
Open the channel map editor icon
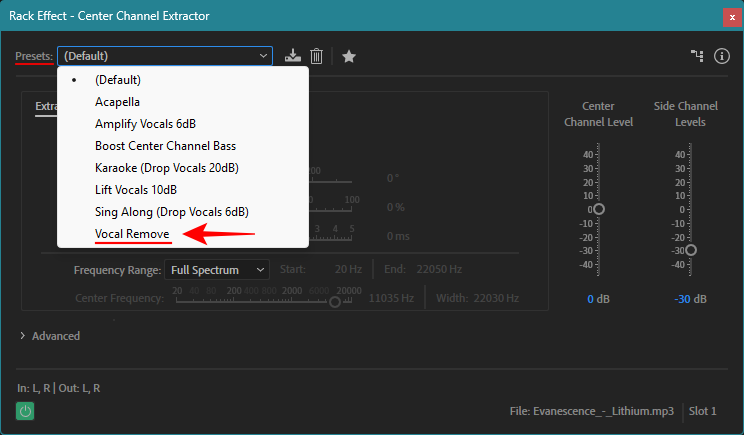click(698, 56)
